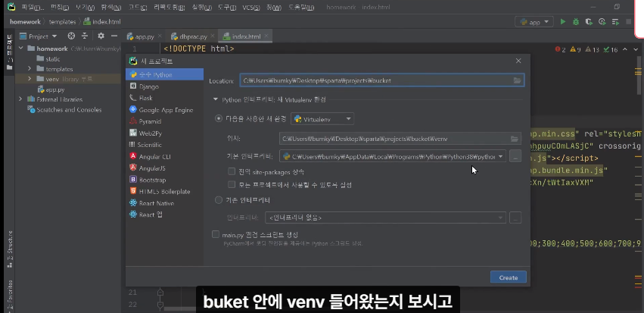The width and height of the screenshot is (644, 313).
Task: Click templates breadcrumb in navigation bar
Action: click(x=62, y=22)
